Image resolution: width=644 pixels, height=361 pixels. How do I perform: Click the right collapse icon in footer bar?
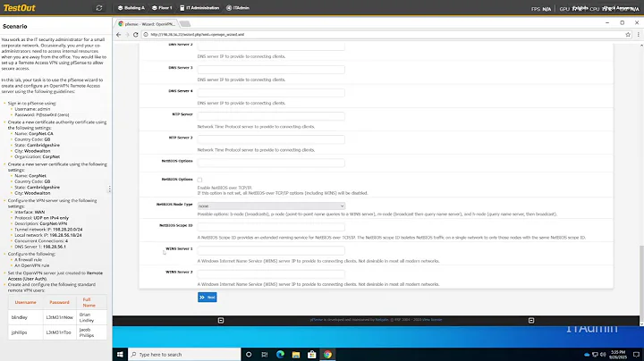[x=531, y=321]
